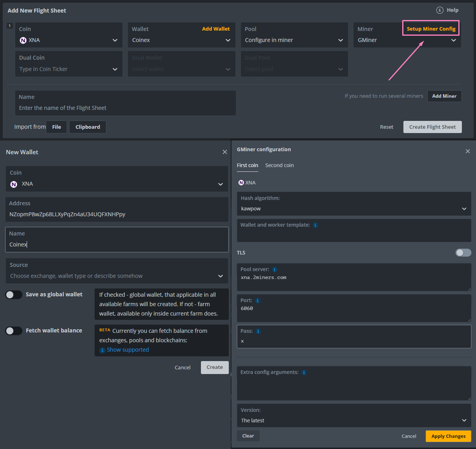
Task: Click the Pool server info icon
Action: (275, 270)
